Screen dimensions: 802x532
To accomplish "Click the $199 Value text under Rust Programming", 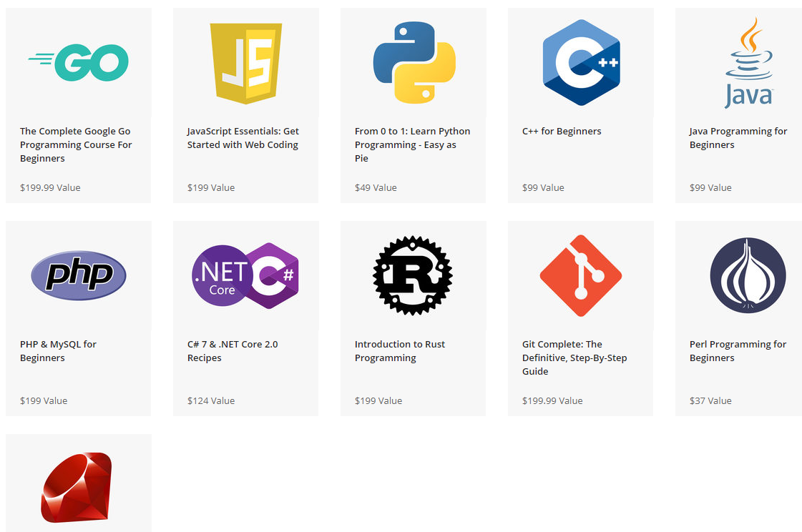I will click(x=378, y=400).
